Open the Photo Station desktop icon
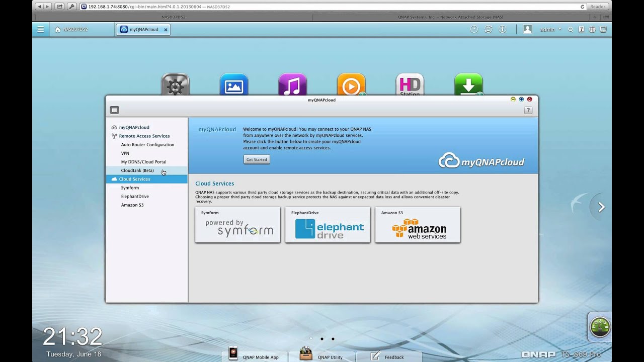 [234, 84]
